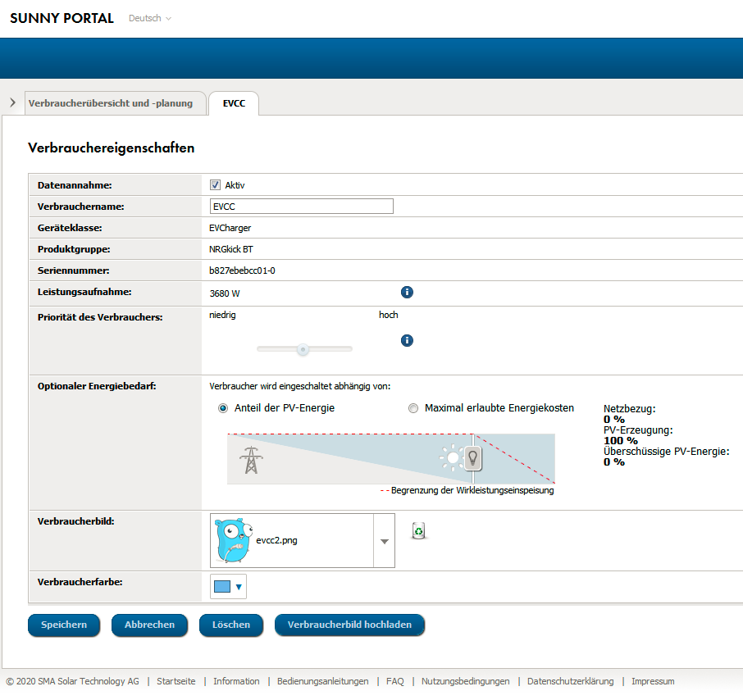
Task: Click the light bulb handle in energy chart
Action: 473,458
